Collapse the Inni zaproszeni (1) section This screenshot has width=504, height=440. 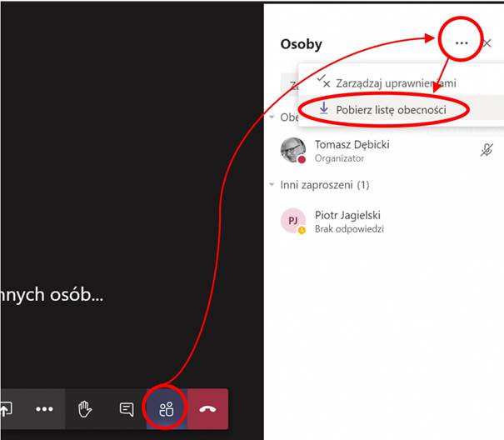(x=272, y=184)
